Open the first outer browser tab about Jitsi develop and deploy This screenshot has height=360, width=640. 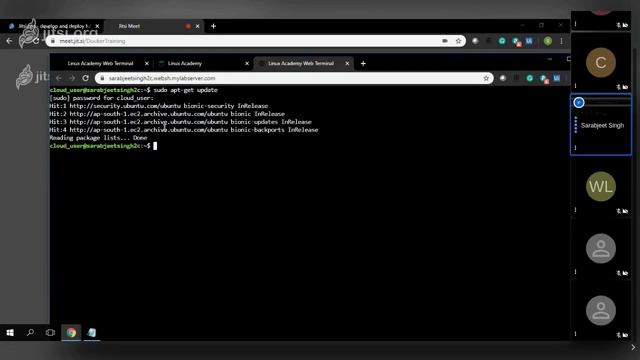coord(54,26)
